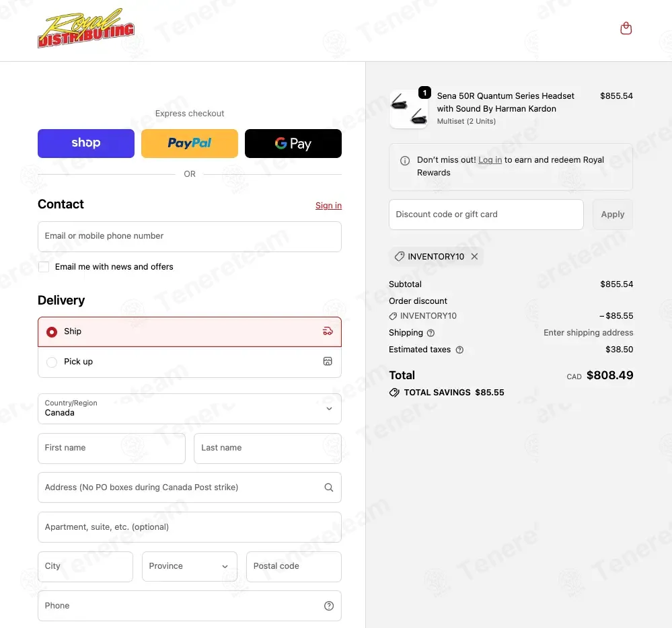Click the address search magnifier icon
The image size is (672, 628).
328,487
